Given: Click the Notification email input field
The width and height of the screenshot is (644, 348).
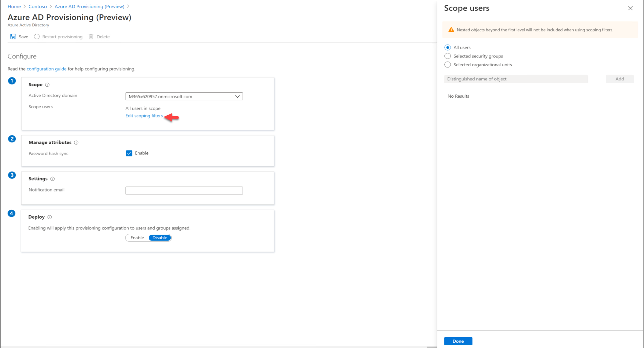Looking at the screenshot, I should pyautogui.click(x=184, y=190).
